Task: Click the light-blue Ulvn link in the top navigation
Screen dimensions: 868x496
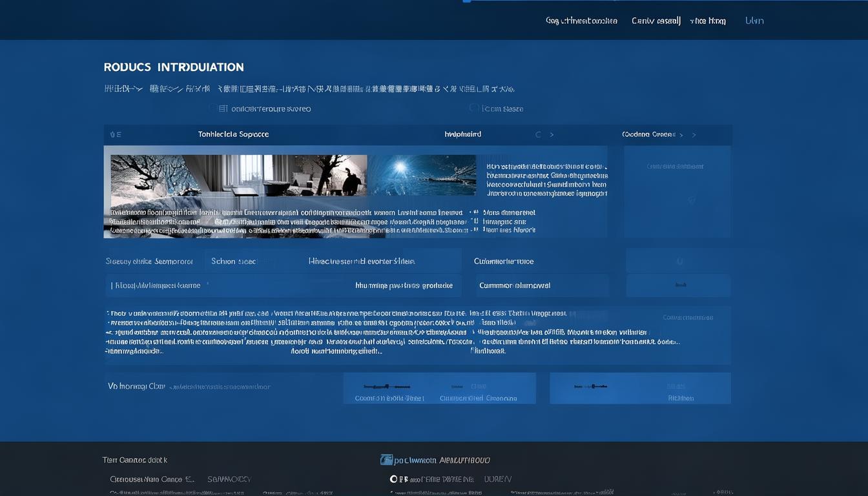Action: 754,21
